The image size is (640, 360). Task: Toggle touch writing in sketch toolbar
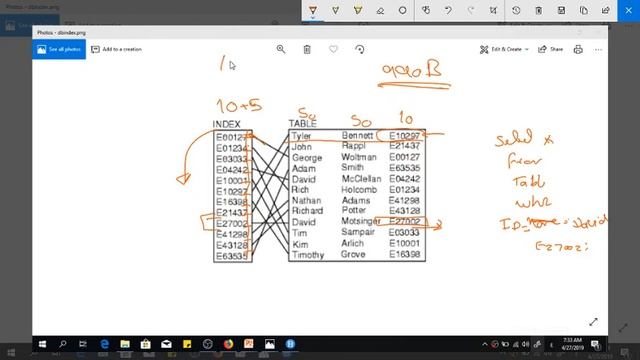(426, 10)
